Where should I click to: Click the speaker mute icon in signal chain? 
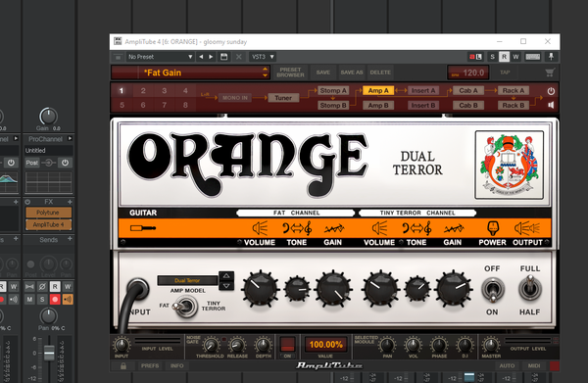point(551,105)
